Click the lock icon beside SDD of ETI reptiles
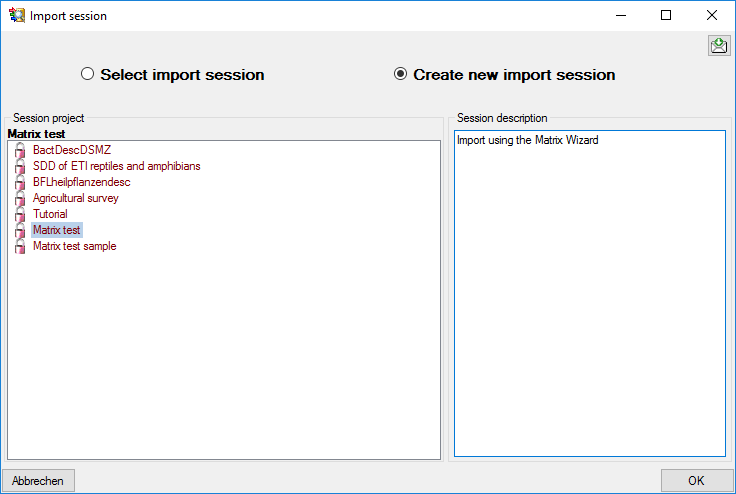Viewport: 736px width, 494px height. (20, 166)
